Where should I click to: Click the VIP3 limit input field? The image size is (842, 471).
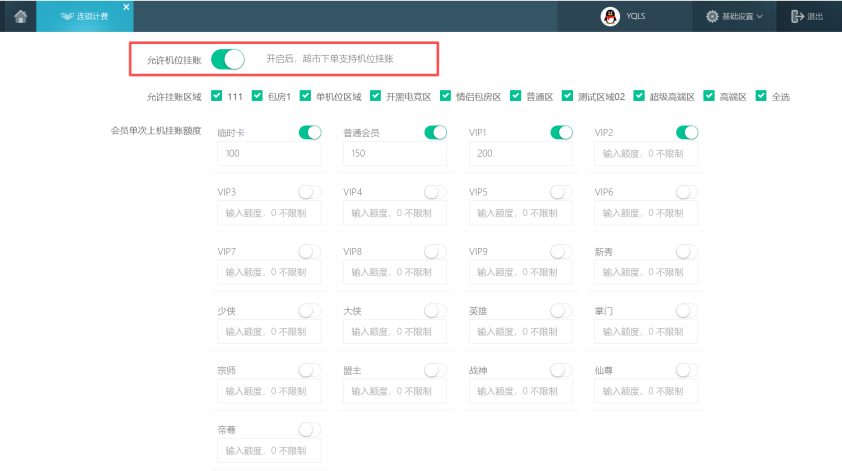(x=269, y=213)
